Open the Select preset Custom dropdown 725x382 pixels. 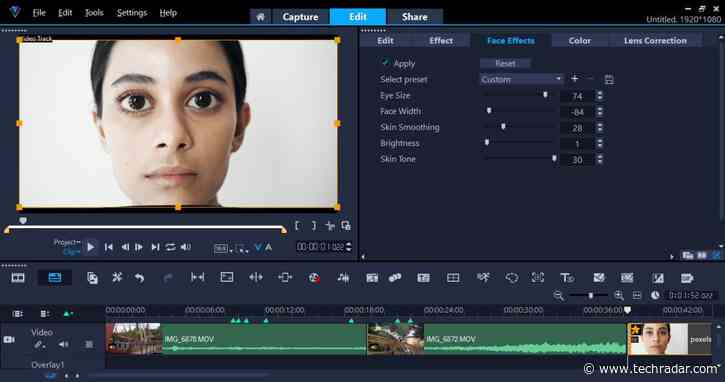[x=521, y=80]
